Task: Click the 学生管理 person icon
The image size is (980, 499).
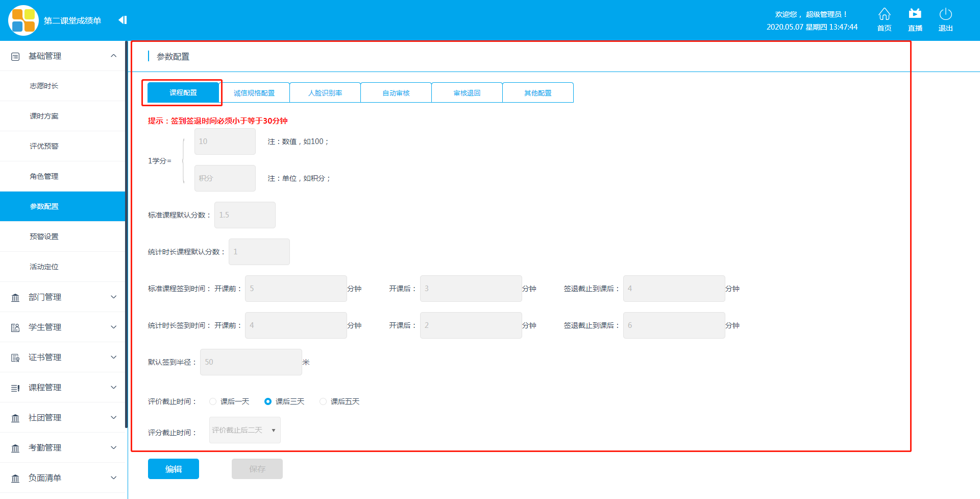Action: pyautogui.click(x=15, y=327)
